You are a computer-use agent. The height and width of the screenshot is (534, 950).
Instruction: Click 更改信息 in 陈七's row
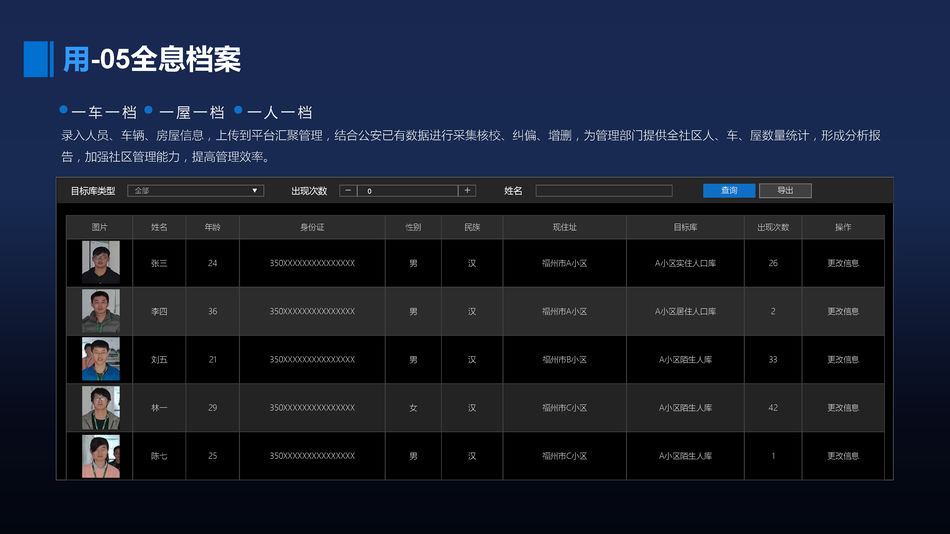click(842, 456)
